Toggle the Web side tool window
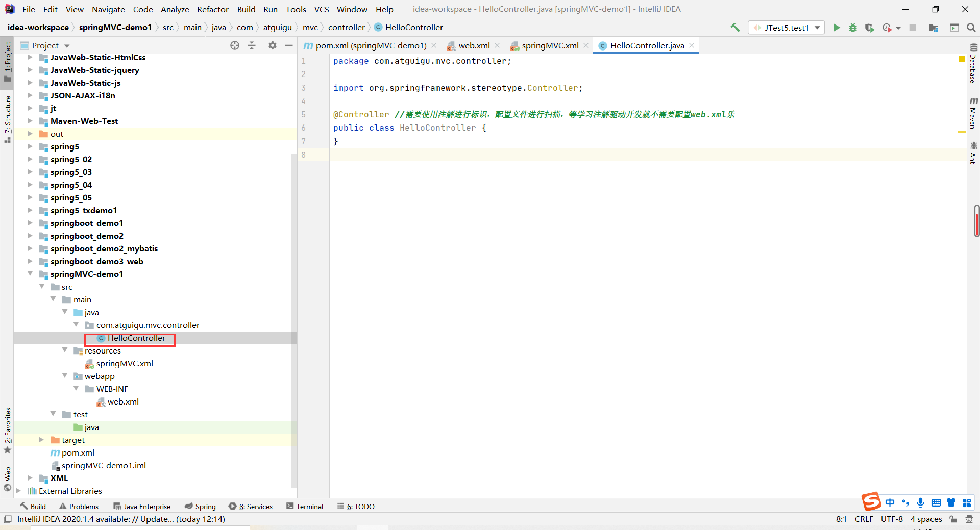The image size is (980, 530). click(x=8, y=479)
